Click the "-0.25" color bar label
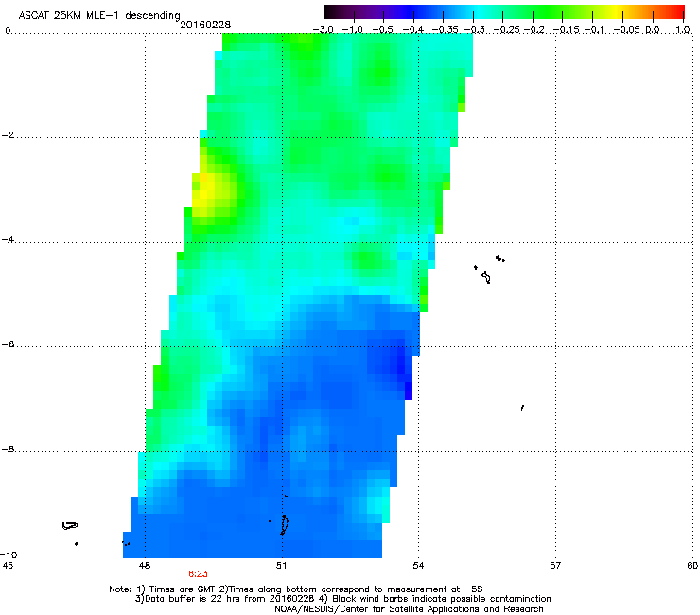 point(506,30)
